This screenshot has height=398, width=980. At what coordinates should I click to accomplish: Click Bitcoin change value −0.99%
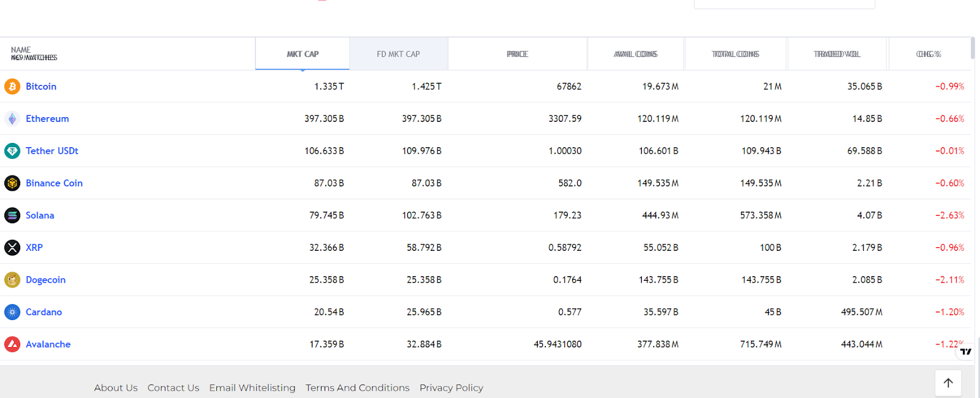pos(949,86)
